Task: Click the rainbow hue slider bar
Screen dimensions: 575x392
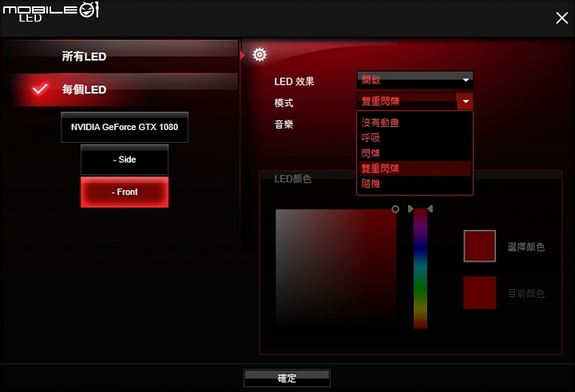Action: coord(420,268)
